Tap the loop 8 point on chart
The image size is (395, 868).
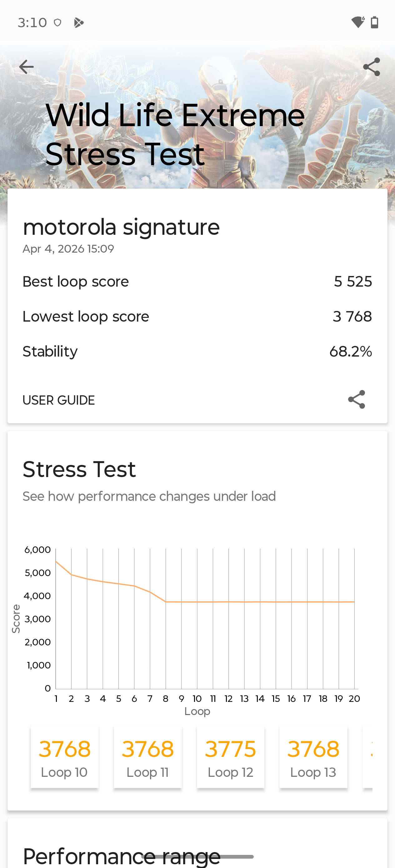tap(166, 601)
